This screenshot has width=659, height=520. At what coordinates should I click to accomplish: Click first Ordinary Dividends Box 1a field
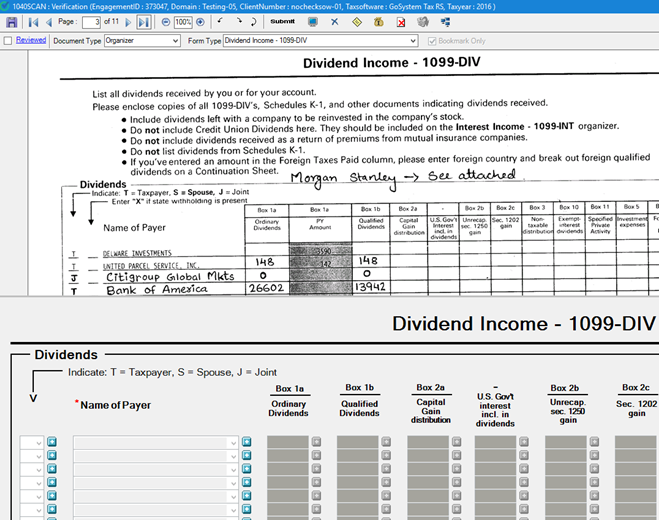pos(287,441)
